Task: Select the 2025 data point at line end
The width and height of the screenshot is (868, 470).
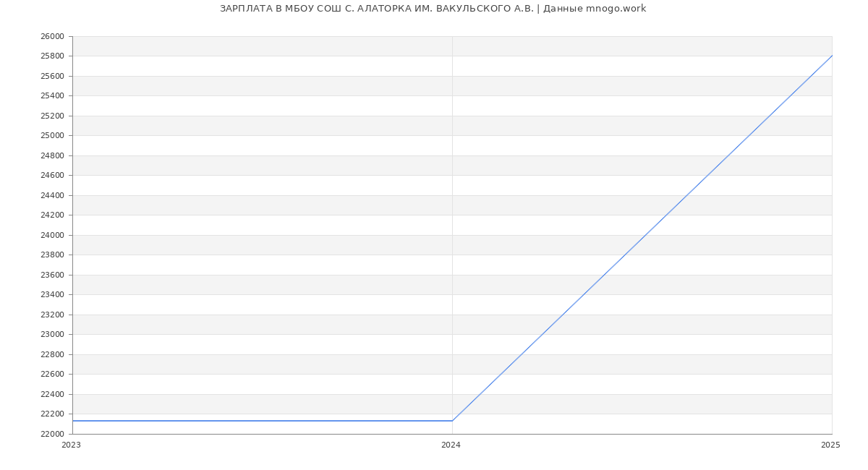Action: click(832, 56)
